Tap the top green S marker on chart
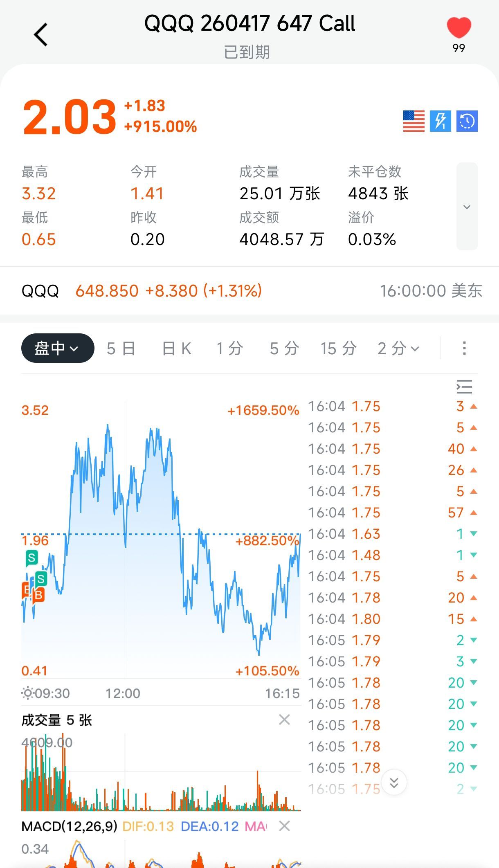The image size is (499, 868). point(31,558)
